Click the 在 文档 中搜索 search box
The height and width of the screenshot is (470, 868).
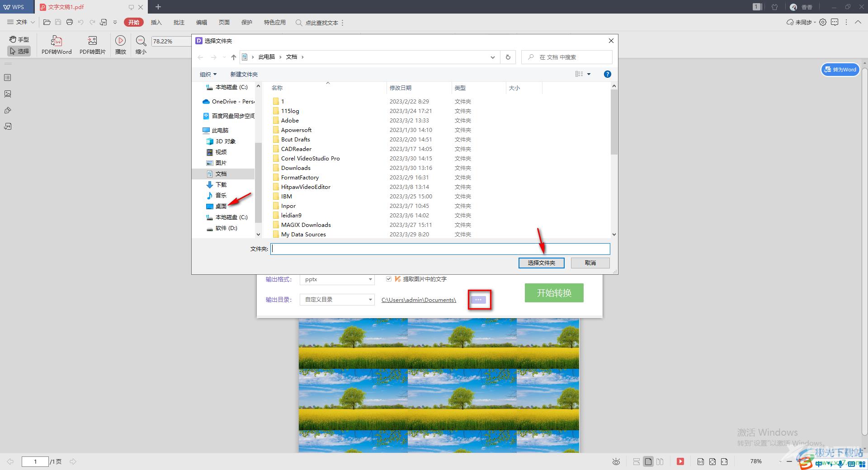(567, 57)
